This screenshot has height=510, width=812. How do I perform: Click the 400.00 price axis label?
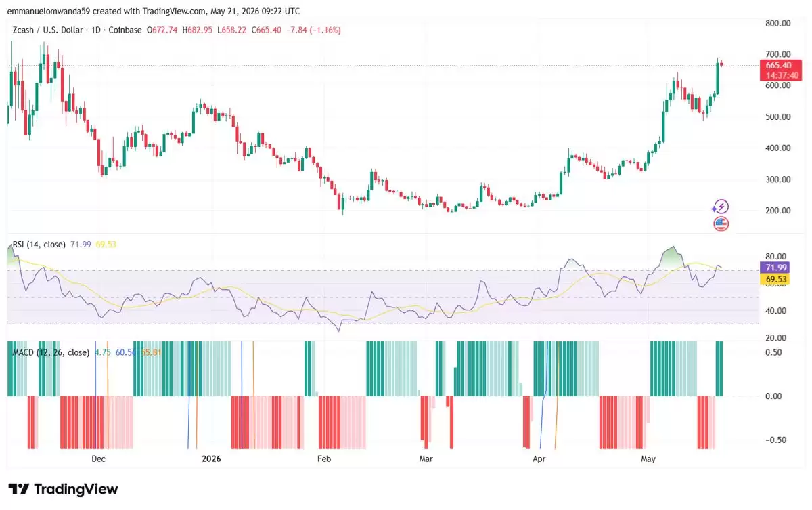tap(777, 148)
